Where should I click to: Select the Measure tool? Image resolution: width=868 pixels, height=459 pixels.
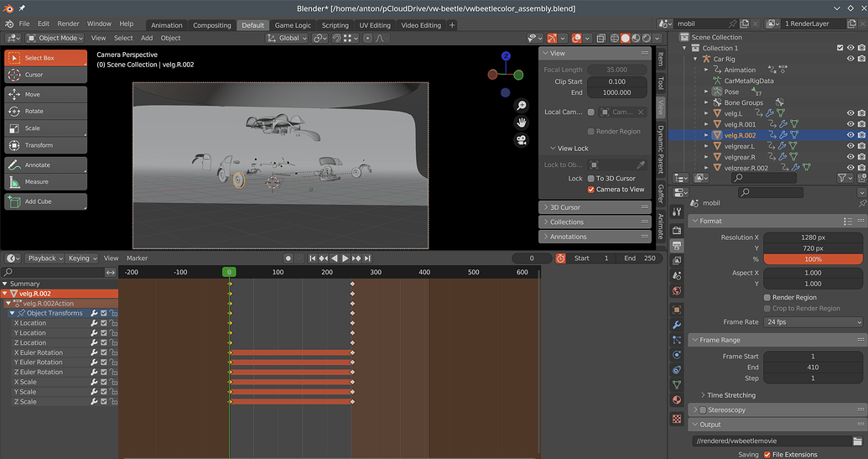tap(45, 181)
